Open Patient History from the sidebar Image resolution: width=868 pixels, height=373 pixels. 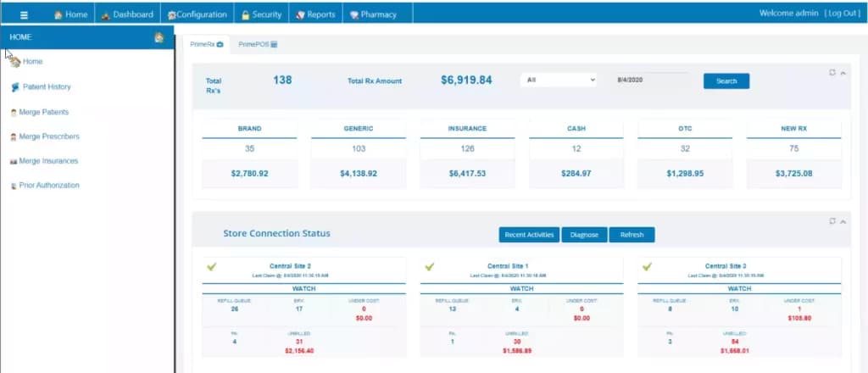click(x=47, y=86)
